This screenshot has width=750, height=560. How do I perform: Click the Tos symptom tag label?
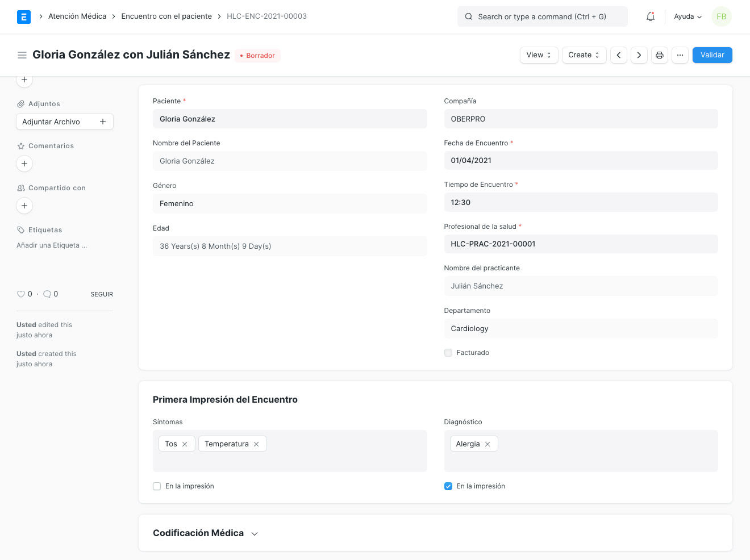[x=171, y=444]
